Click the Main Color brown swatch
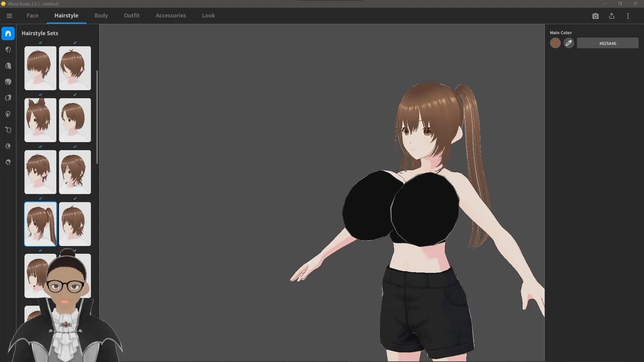The image size is (644, 362). click(x=555, y=43)
